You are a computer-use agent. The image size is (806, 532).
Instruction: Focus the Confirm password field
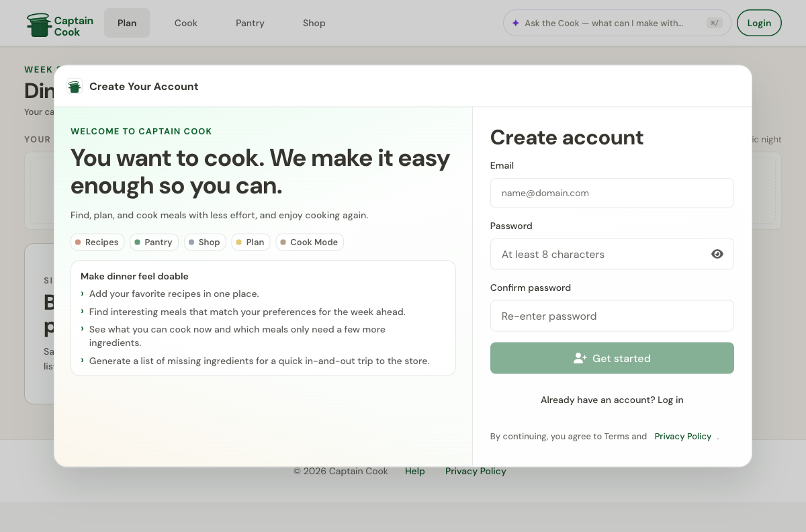(612, 316)
